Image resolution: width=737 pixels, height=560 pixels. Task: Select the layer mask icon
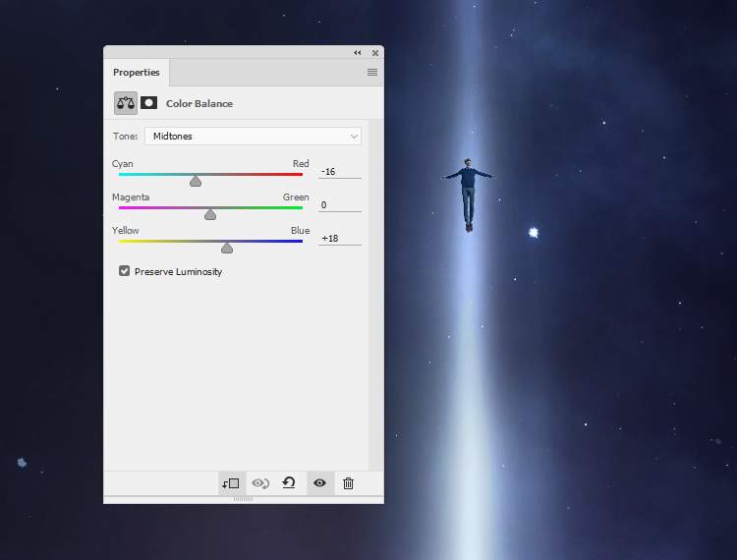coord(149,103)
